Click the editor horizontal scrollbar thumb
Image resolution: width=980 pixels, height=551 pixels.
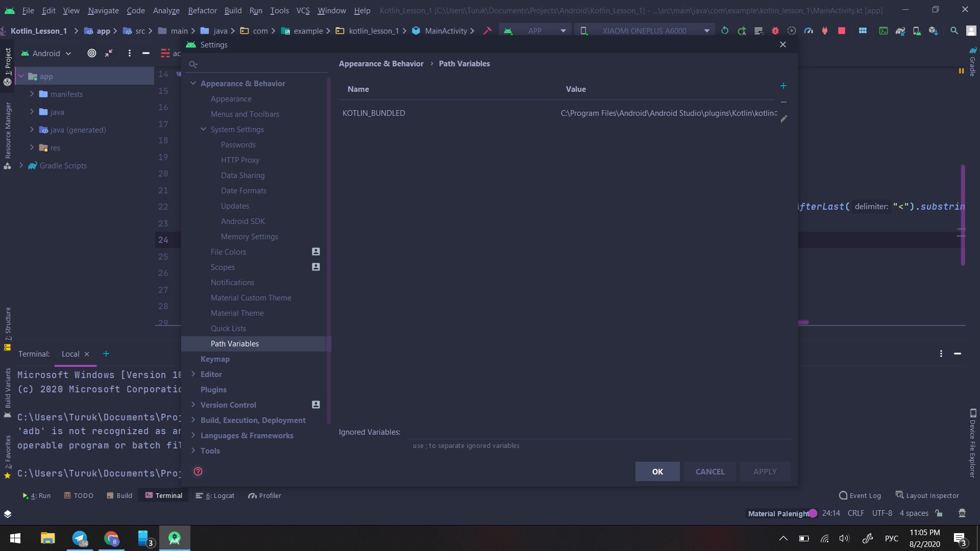pos(803,322)
